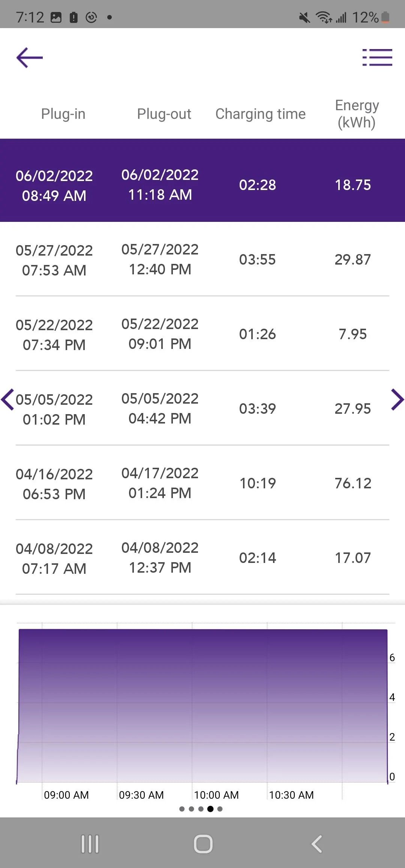This screenshot has height=868, width=405.
Task: Pick the 04/08/2022 07:17 AM session
Action: [x=202, y=558]
